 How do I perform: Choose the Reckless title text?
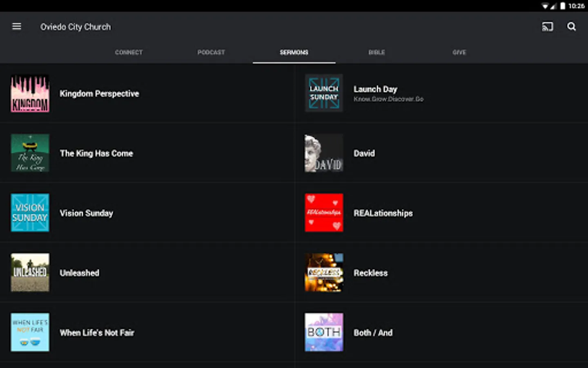pyautogui.click(x=370, y=273)
